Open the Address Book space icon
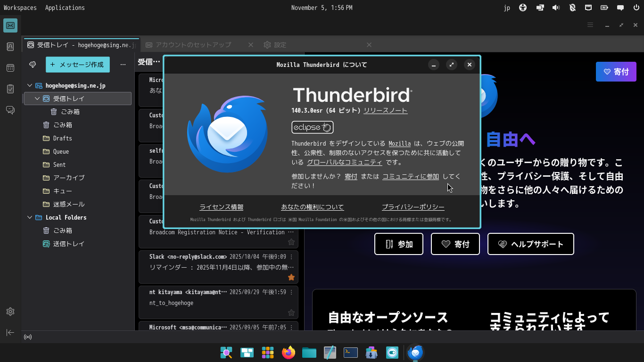The width and height of the screenshot is (644, 362). pos(10,47)
